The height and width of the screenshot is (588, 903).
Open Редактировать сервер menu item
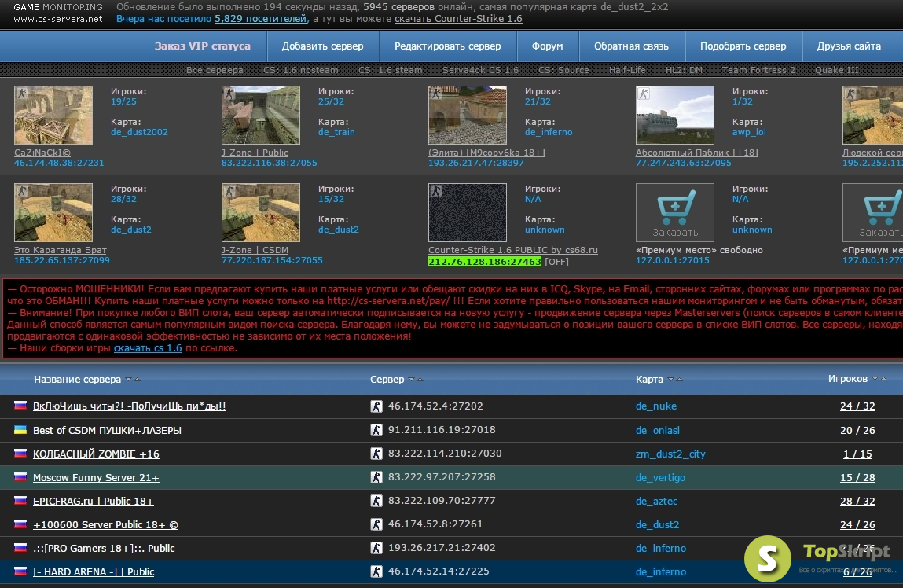click(447, 46)
